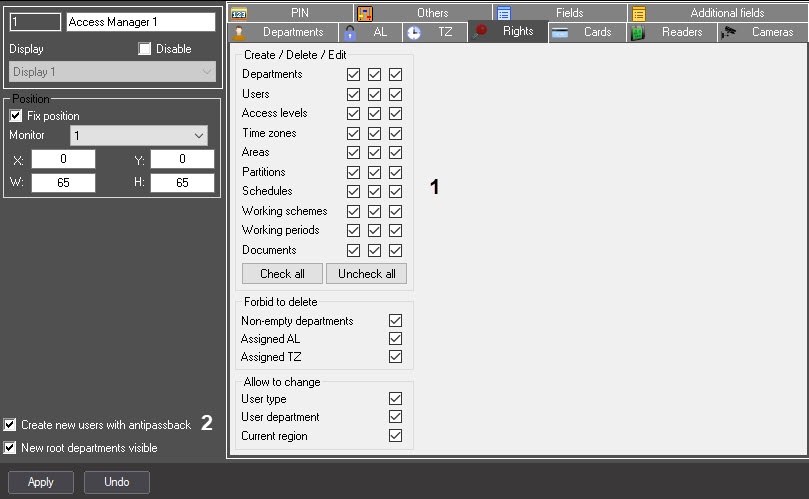
Task: Uncheck Areas delete right checkbox
Action: click(x=375, y=153)
